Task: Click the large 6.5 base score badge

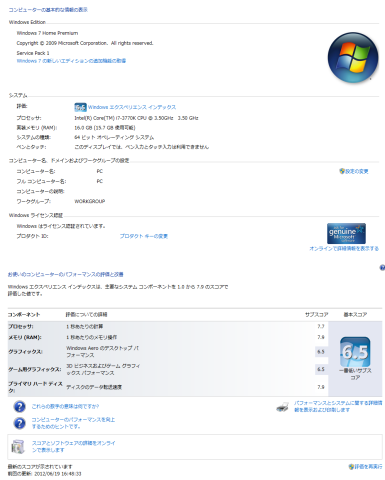Action: click(355, 352)
